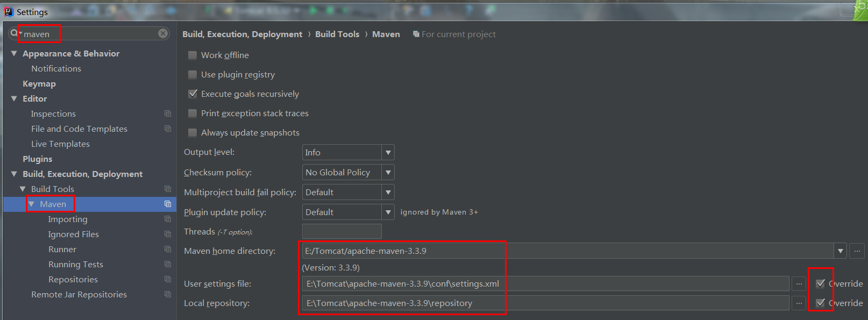Click the IntelliJ icon in the Settings title bar
This screenshot has height=320, width=868.
9,11
